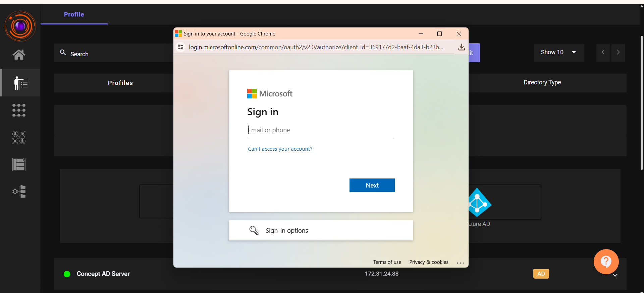Viewport: 644px width, 293px height.
Task: Click the Concept AD Server name
Action: pos(103,274)
